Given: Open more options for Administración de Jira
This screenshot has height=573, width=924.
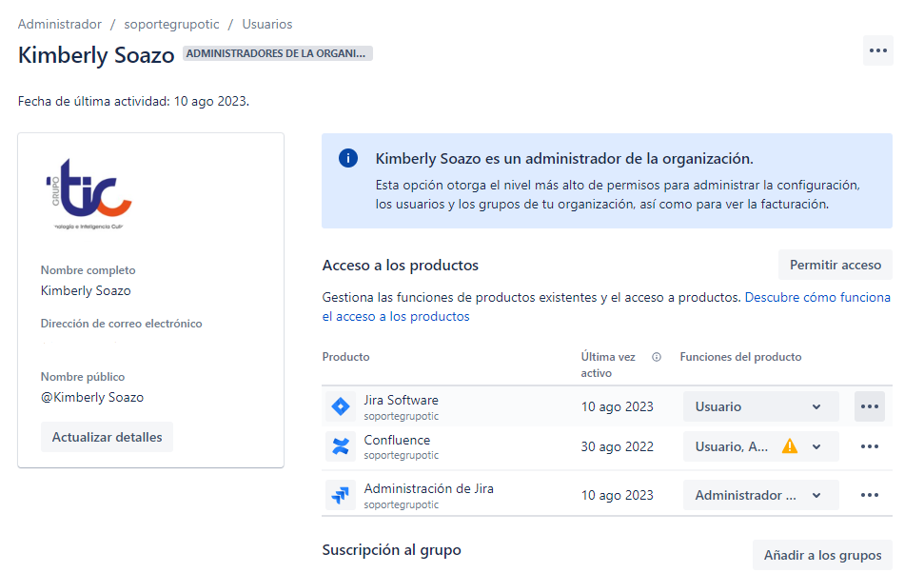Looking at the screenshot, I should pos(869,495).
